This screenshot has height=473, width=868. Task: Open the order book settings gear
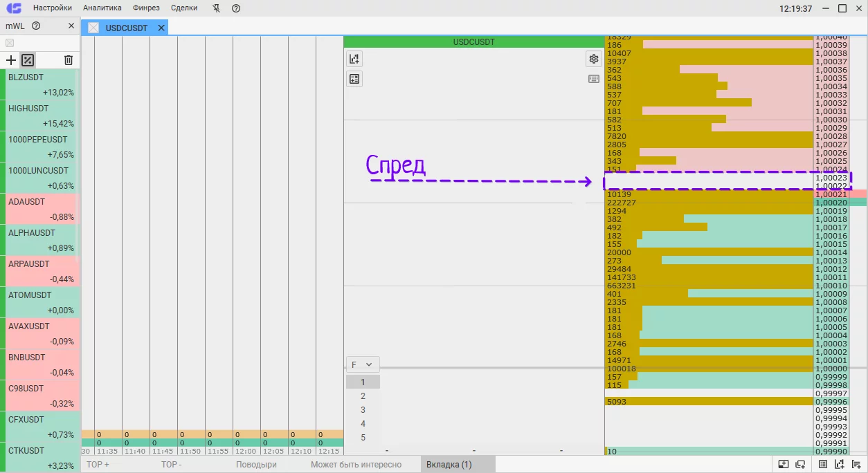pos(593,59)
